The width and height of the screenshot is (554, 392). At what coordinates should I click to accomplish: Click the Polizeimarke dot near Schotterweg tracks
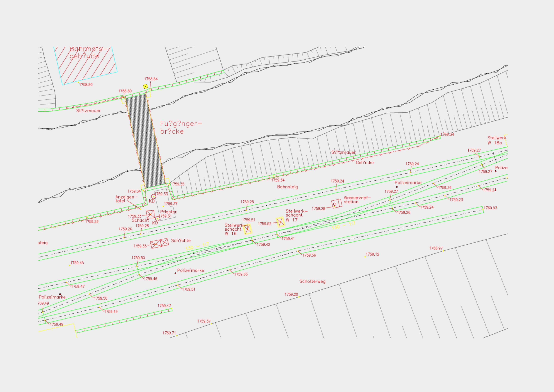(x=175, y=273)
